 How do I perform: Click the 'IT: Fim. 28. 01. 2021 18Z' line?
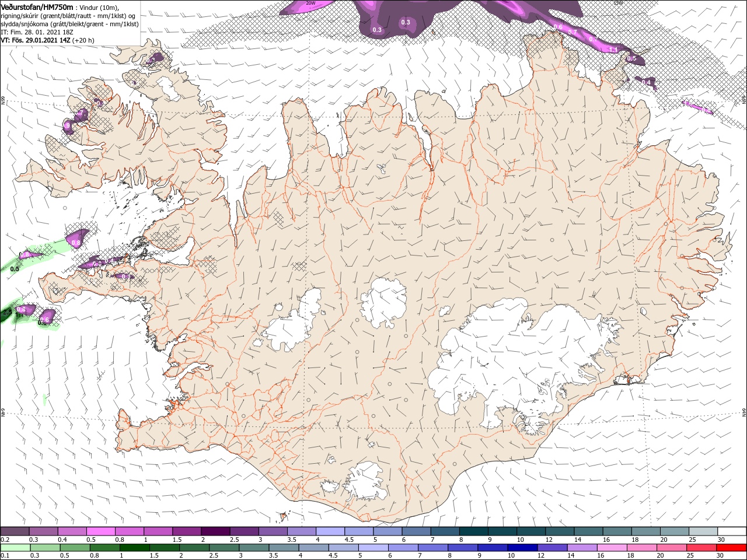pyautogui.click(x=37, y=32)
